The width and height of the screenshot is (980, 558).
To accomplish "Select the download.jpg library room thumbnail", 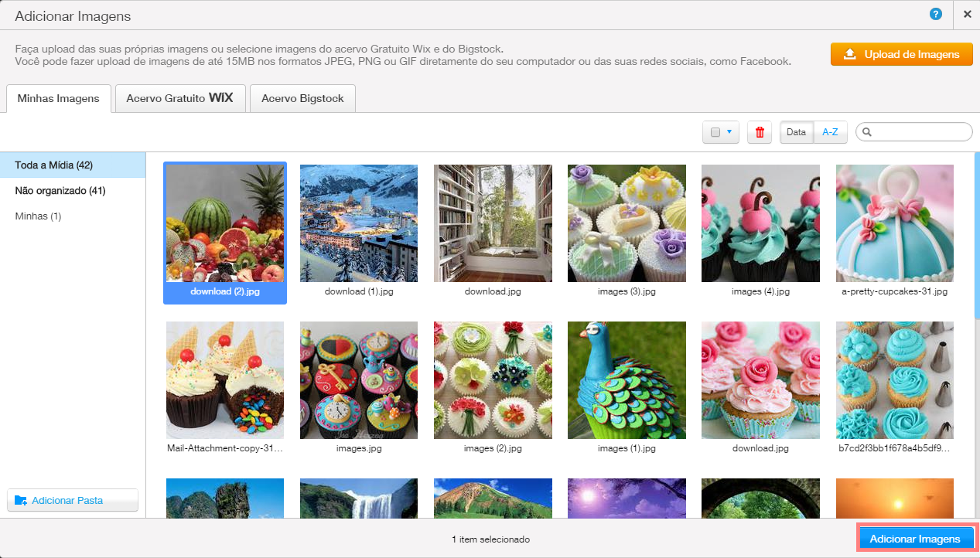I will tap(493, 223).
